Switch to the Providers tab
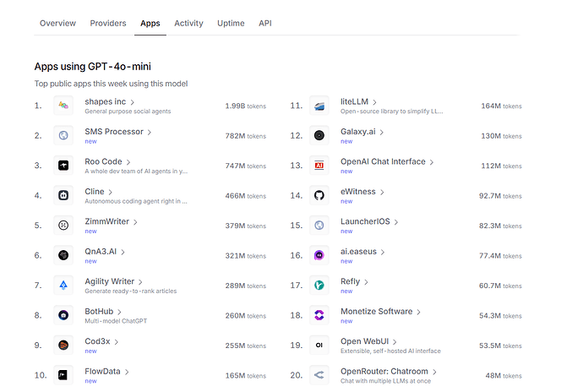Viewport: 583px width, 392px height. (x=108, y=23)
